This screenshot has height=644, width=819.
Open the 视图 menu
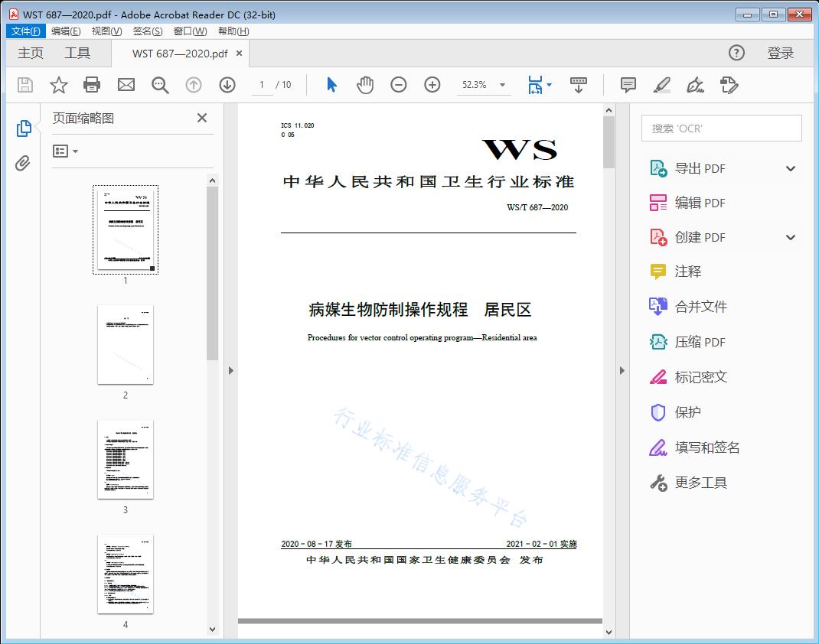coord(106,31)
